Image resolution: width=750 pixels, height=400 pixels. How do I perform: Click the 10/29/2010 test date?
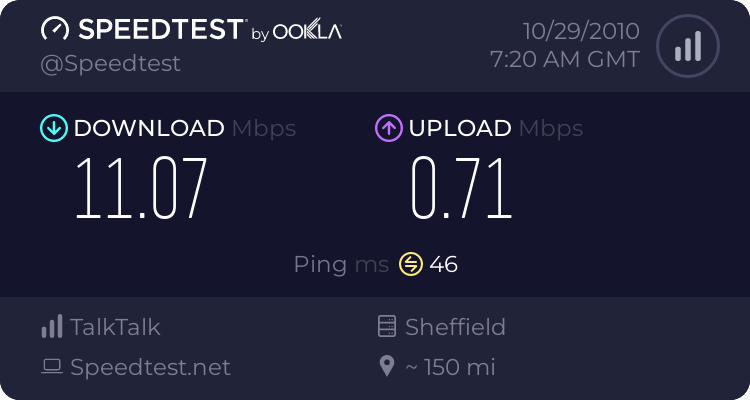point(578,29)
